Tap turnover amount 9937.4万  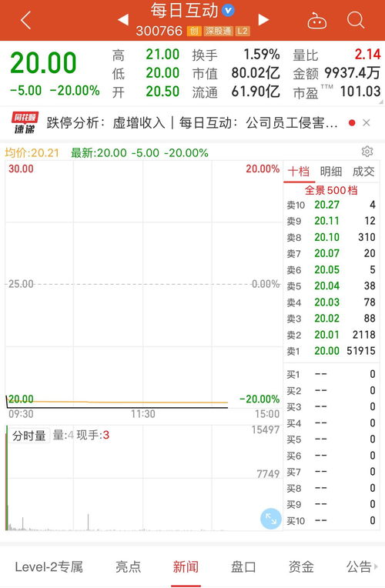(352, 73)
